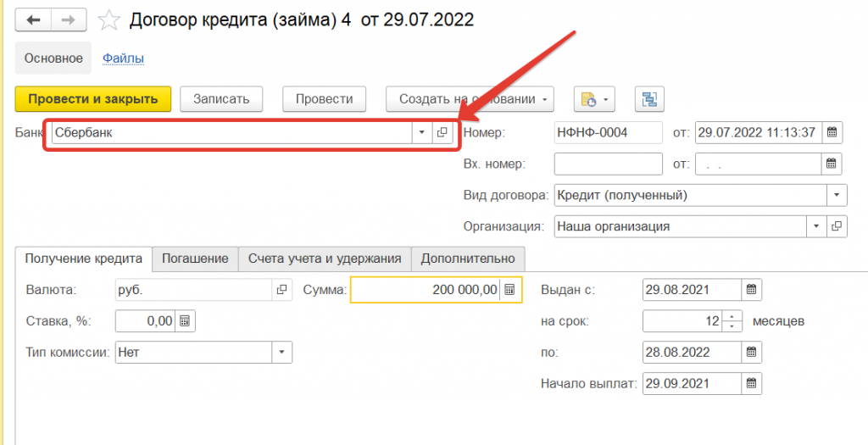Click the Вх. номер input field
The image size is (868, 445).
point(607,164)
